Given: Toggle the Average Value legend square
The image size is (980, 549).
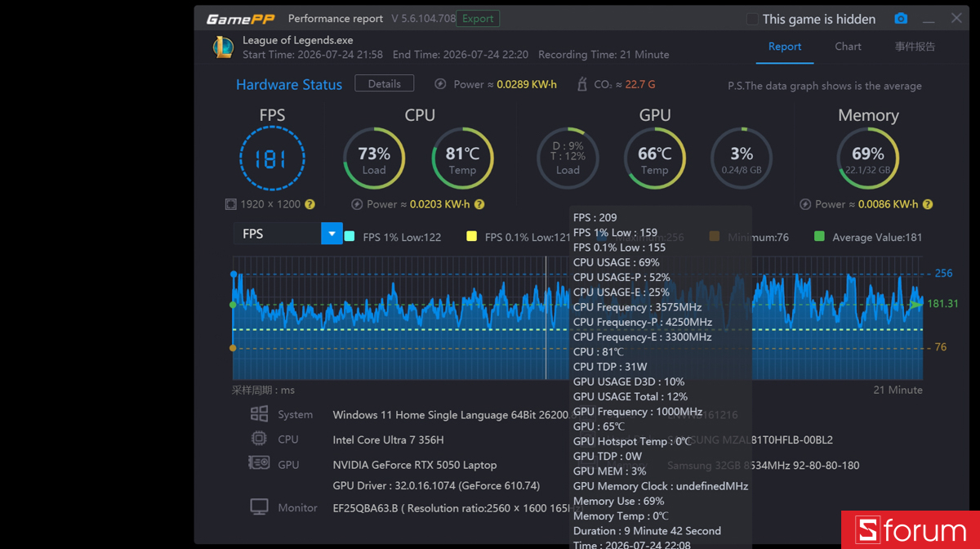Looking at the screenshot, I should [819, 237].
